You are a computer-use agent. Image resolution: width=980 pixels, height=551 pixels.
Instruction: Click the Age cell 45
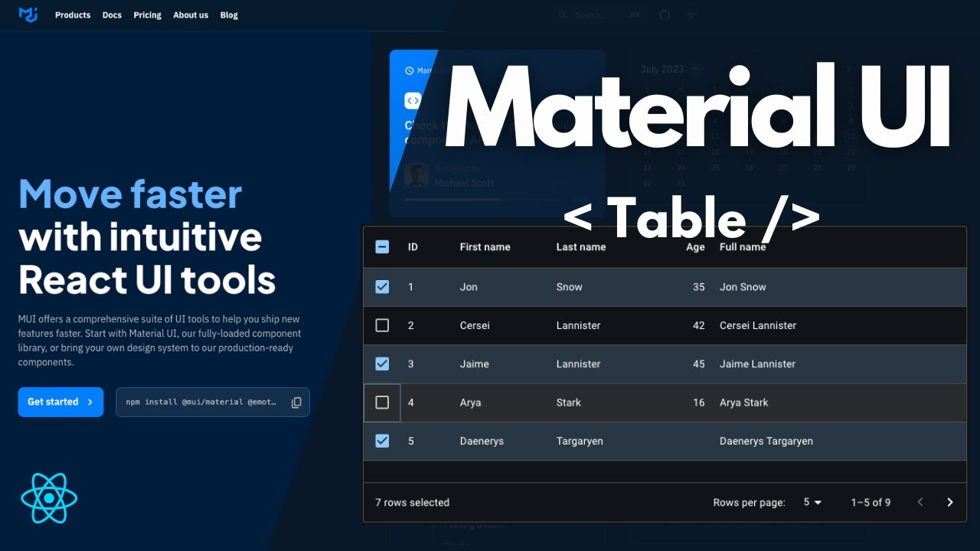click(698, 364)
